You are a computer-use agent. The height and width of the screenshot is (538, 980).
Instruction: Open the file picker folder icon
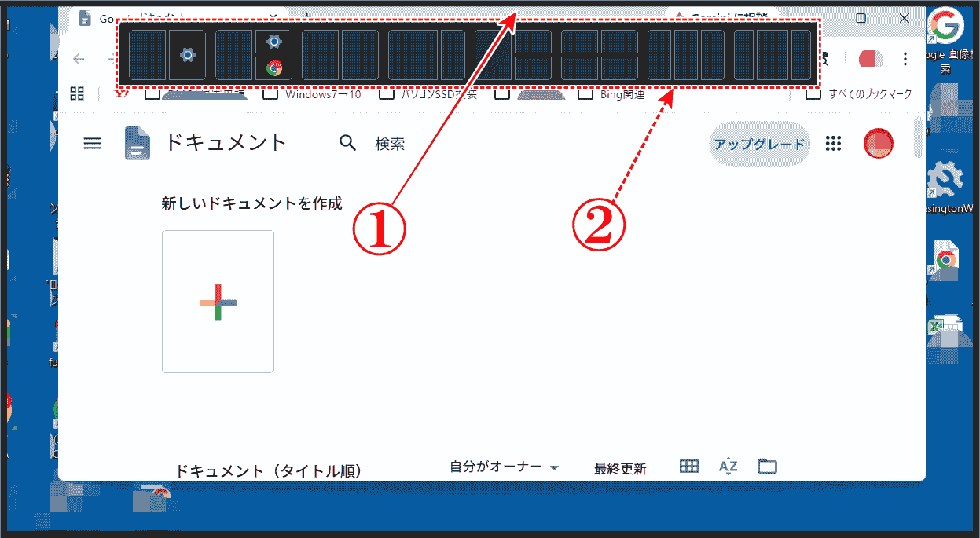point(768,467)
